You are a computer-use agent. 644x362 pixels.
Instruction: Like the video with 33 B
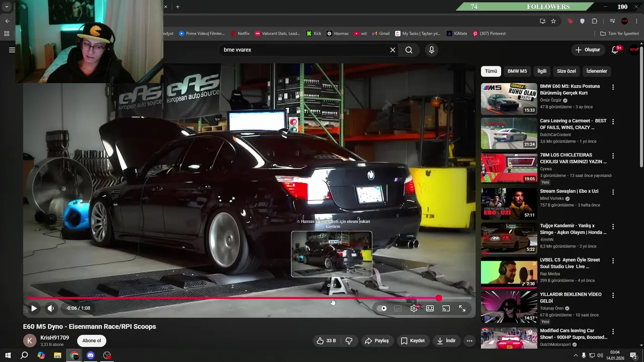coord(326,340)
